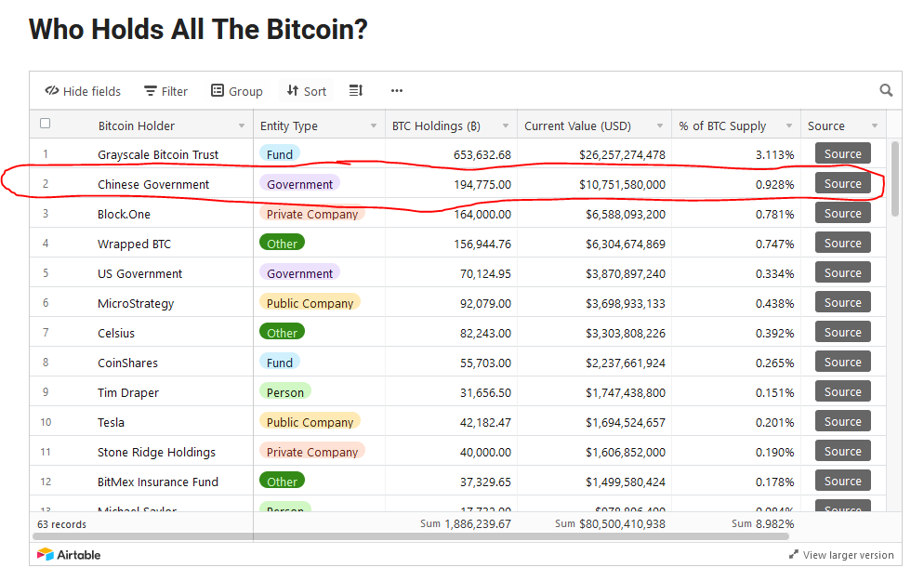Open Source button for Wrapped BTC

tap(843, 243)
